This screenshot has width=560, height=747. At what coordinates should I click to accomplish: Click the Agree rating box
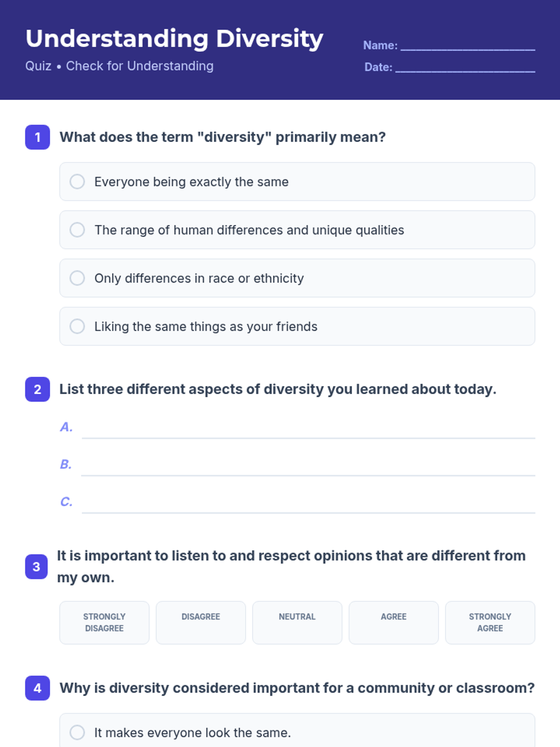click(x=393, y=622)
